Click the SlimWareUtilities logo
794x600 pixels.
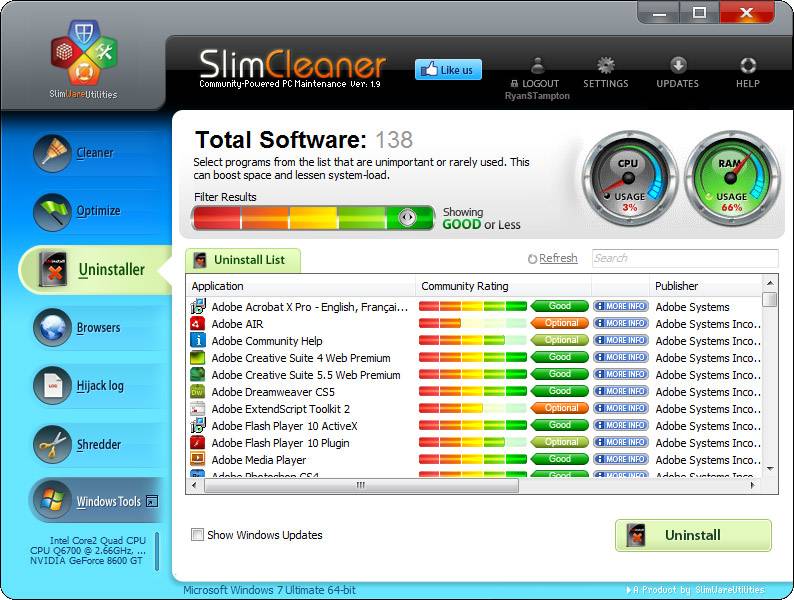point(84,58)
